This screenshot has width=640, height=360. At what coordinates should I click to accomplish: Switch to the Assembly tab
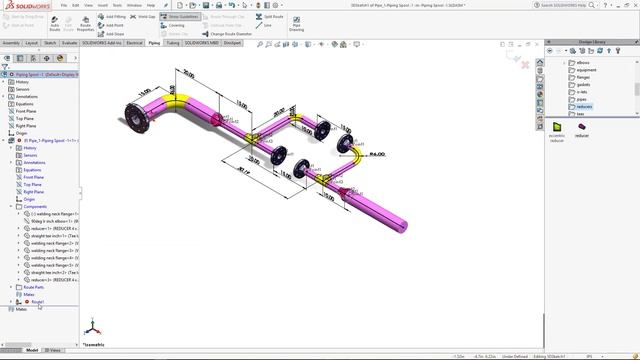point(11,43)
